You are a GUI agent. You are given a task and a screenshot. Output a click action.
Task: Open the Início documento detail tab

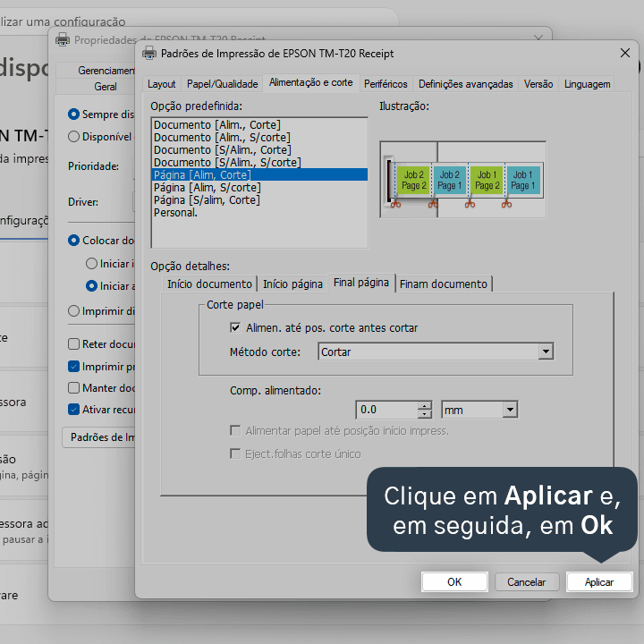pyautogui.click(x=209, y=284)
